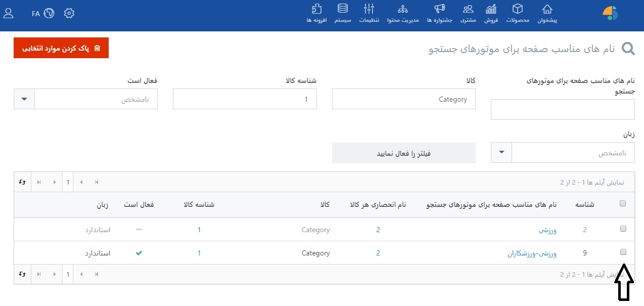Screen dimensions: 644x306
Task: Click the gear settings icon in header
Action: [69, 14]
